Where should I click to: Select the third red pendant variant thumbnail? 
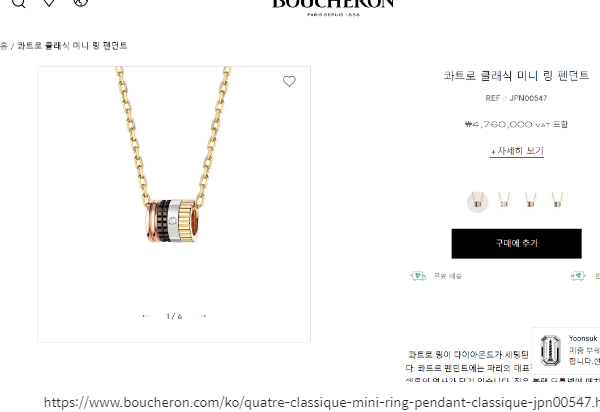point(530,200)
